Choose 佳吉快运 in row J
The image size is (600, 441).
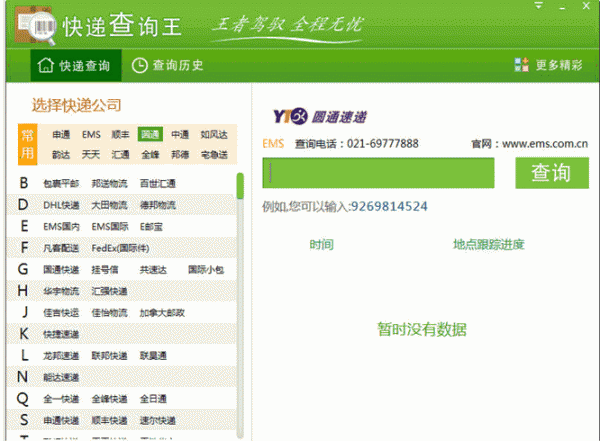[61, 313]
